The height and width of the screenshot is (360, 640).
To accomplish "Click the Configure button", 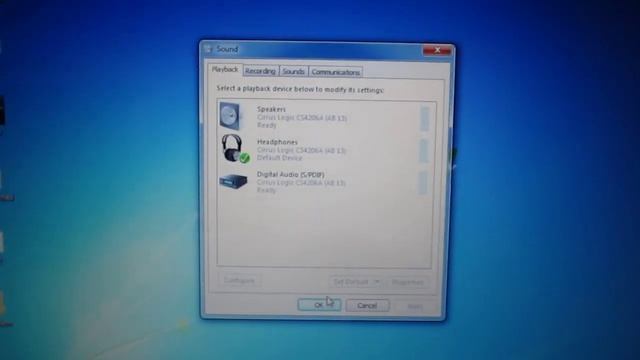I will click(x=239, y=280).
